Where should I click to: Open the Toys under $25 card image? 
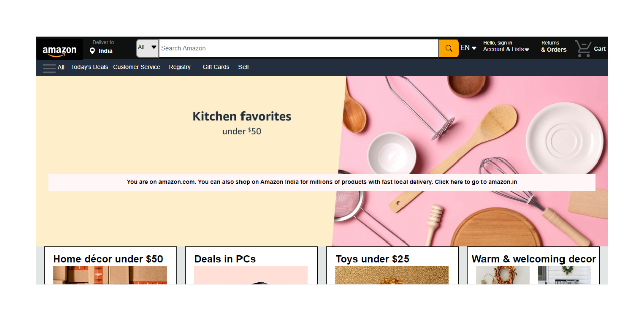coord(392,275)
